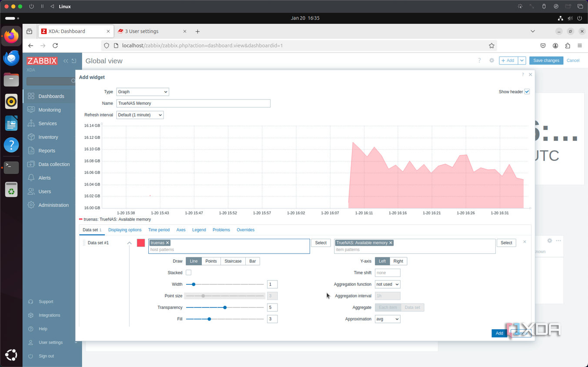The height and width of the screenshot is (367, 588).
Task: Click Select beside host patterns
Action: coord(321,243)
